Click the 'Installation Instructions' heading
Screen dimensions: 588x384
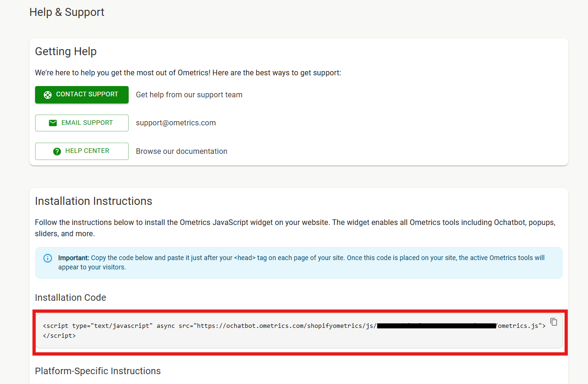tap(94, 201)
